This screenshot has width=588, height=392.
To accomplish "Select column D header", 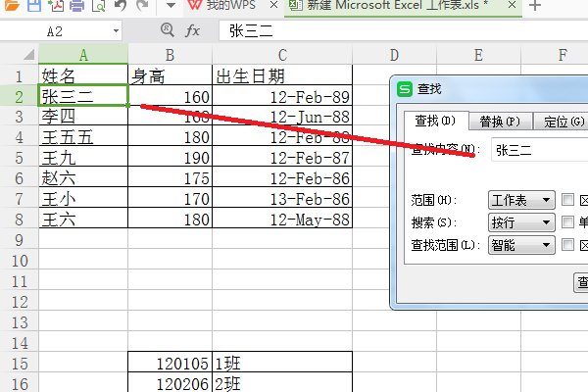I will point(394,55).
